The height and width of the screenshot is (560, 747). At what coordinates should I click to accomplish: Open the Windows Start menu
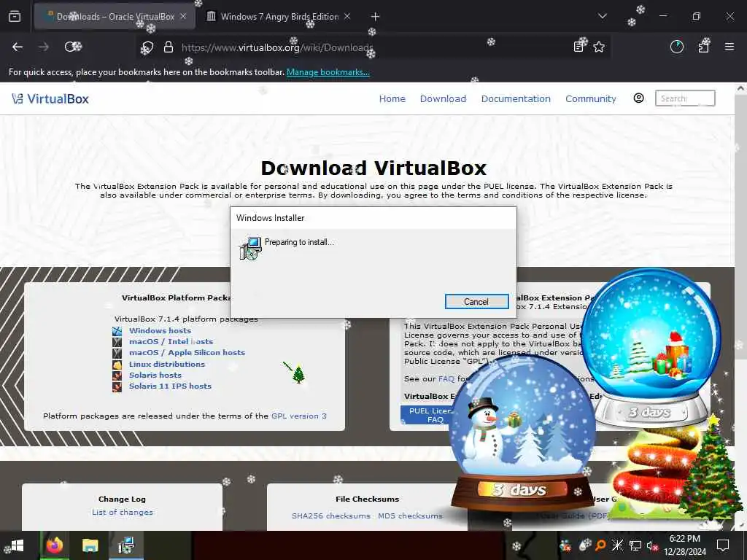point(17,545)
